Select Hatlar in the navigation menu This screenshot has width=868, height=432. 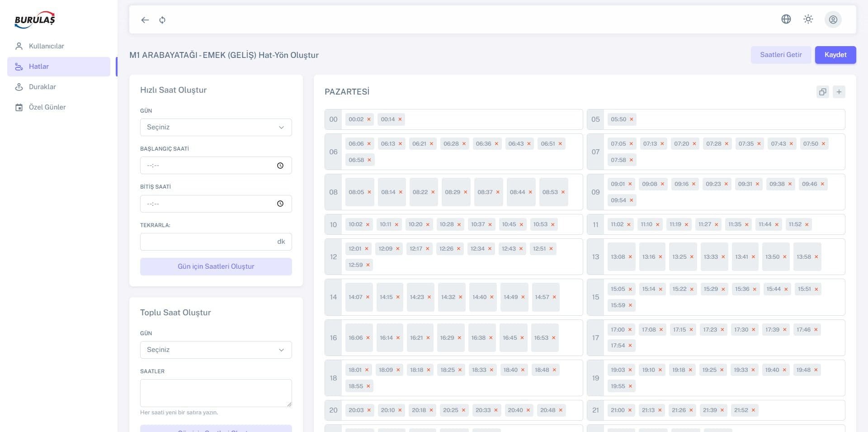coord(39,66)
